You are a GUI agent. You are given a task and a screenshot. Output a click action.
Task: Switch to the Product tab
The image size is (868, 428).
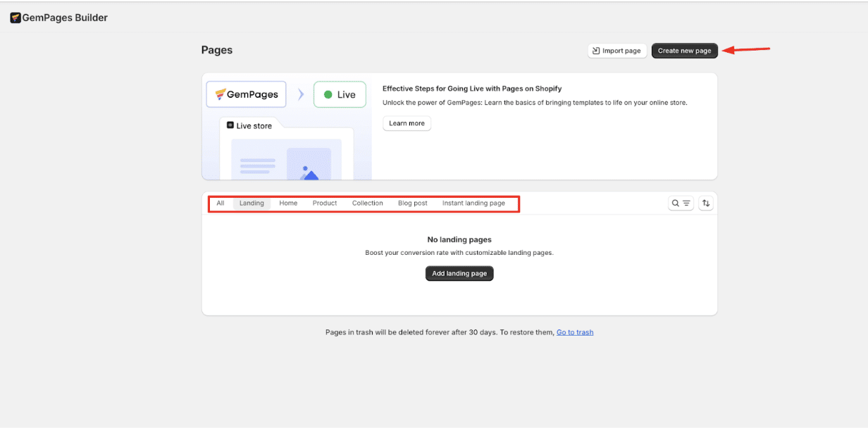[x=325, y=203]
